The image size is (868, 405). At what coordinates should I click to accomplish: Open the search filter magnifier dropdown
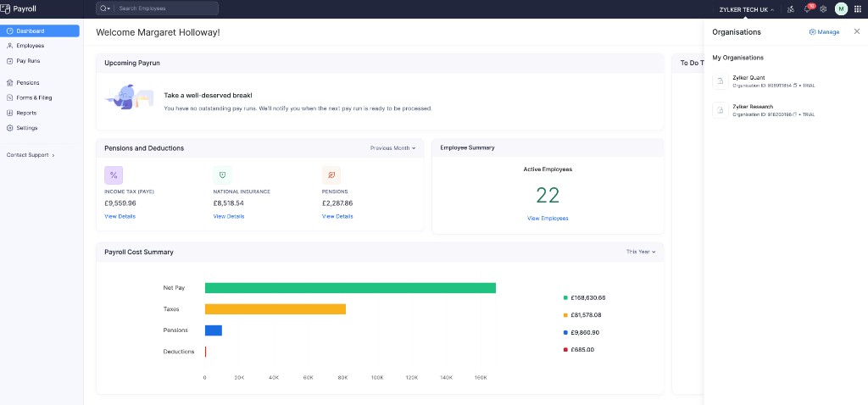[104, 8]
